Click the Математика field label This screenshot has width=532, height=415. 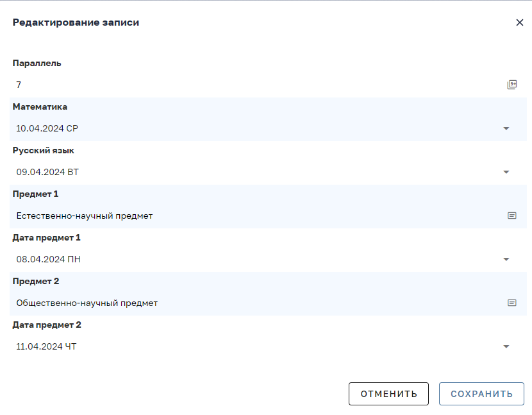(40, 106)
